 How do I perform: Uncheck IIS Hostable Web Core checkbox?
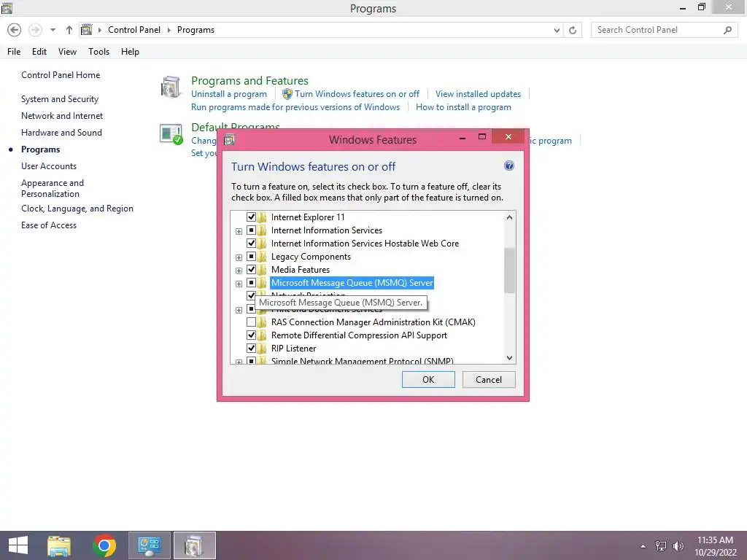(x=251, y=244)
